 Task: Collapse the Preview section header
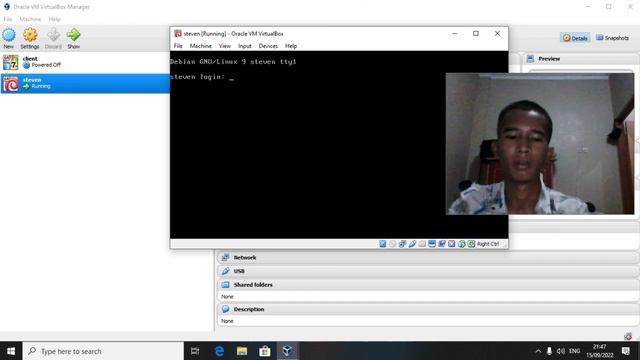581,59
